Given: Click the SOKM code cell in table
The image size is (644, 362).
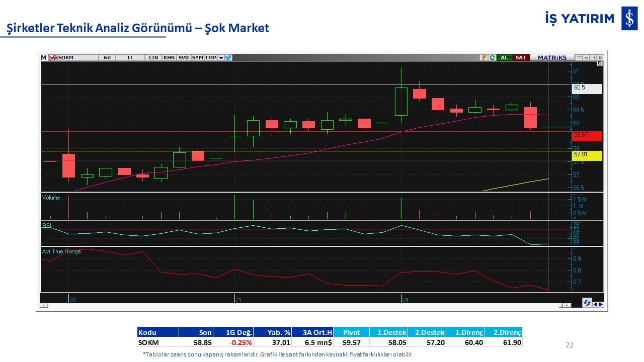Looking at the screenshot, I should tap(158, 342).
